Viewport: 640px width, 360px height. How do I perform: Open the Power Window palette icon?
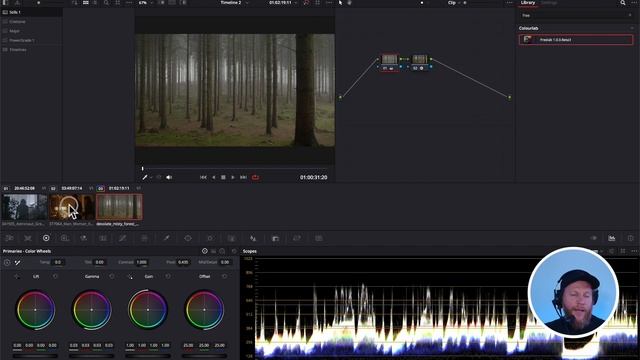(188, 238)
